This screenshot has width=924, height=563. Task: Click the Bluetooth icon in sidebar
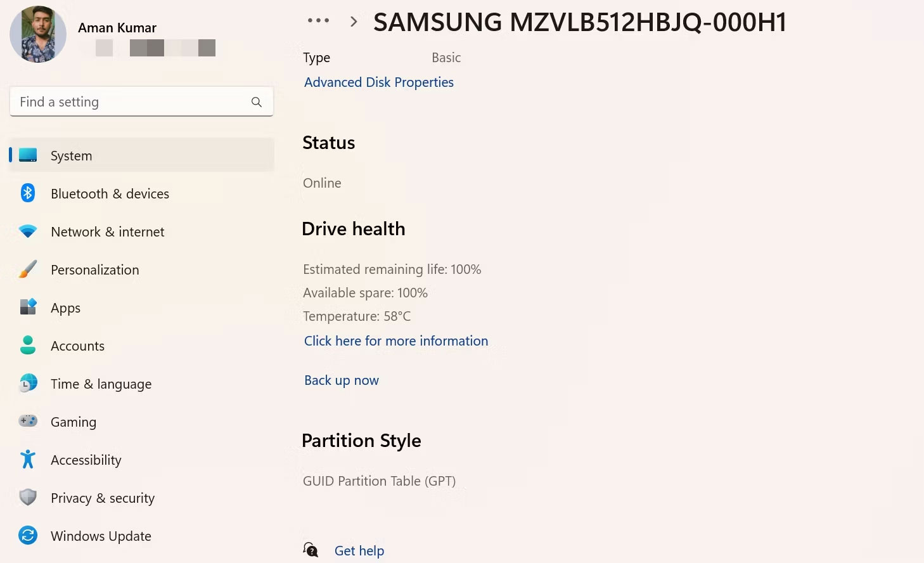coord(28,193)
